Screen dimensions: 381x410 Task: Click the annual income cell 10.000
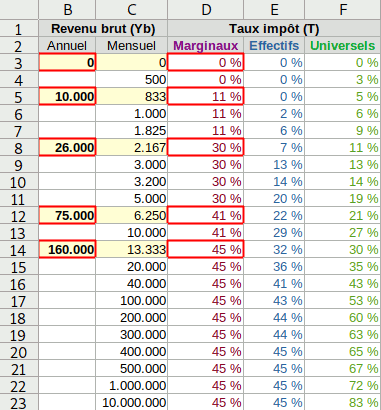(x=67, y=97)
